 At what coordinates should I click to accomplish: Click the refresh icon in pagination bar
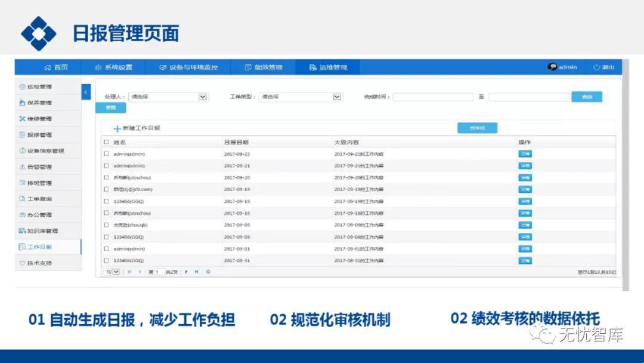tap(208, 272)
